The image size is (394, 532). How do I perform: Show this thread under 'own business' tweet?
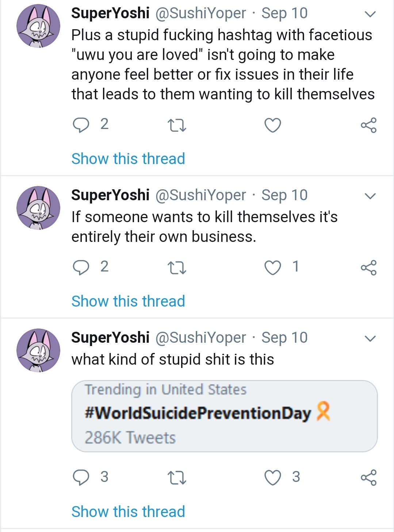pyautogui.click(x=128, y=301)
